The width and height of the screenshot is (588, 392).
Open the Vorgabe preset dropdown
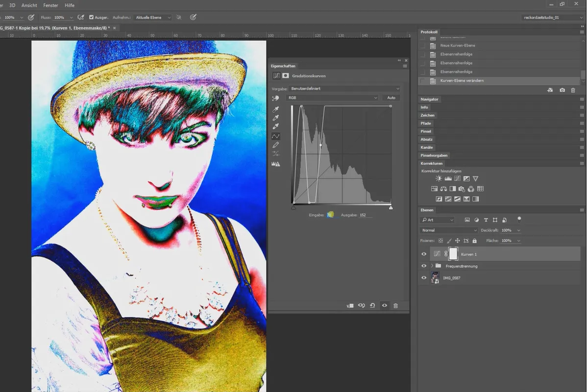click(345, 89)
